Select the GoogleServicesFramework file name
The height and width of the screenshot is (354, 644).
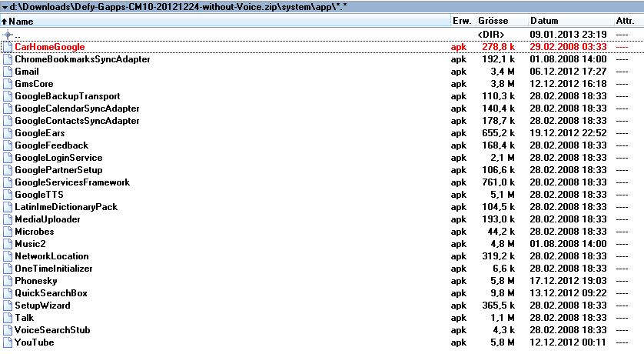pos(72,182)
